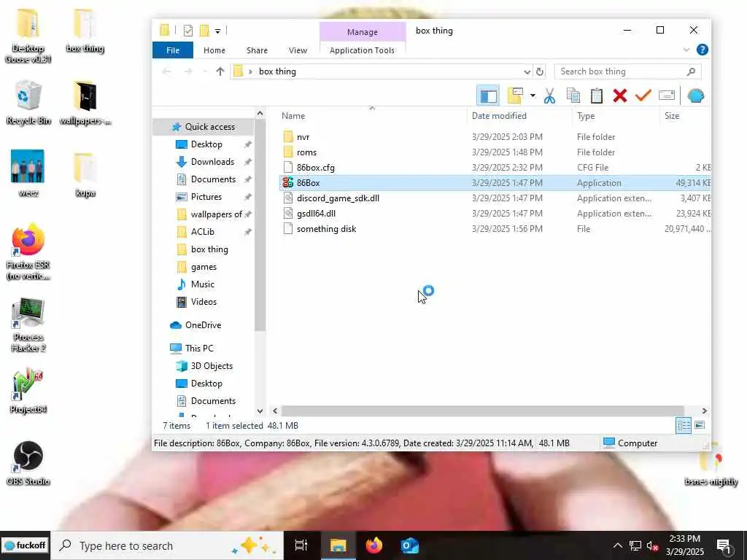Open the File ribbon tab

pyautogui.click(x=173, y=50)
